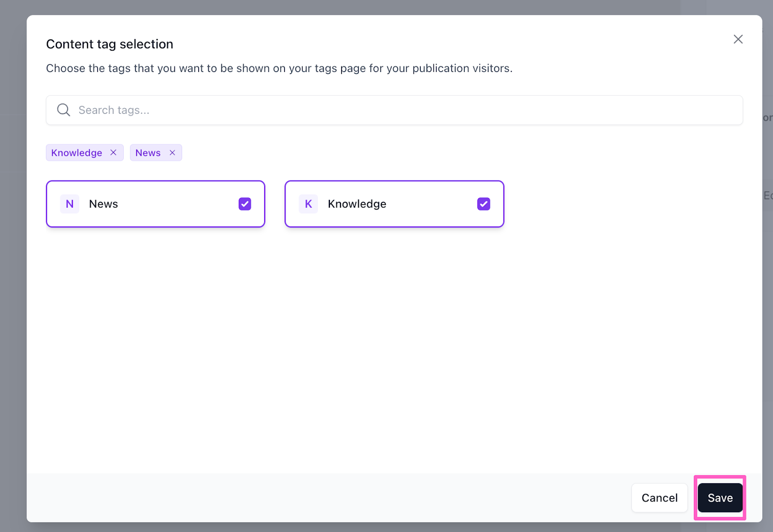Click the Knowledge chip text
Image resolution: width=773 pixels, height=532 pixels.
(77, 153)
